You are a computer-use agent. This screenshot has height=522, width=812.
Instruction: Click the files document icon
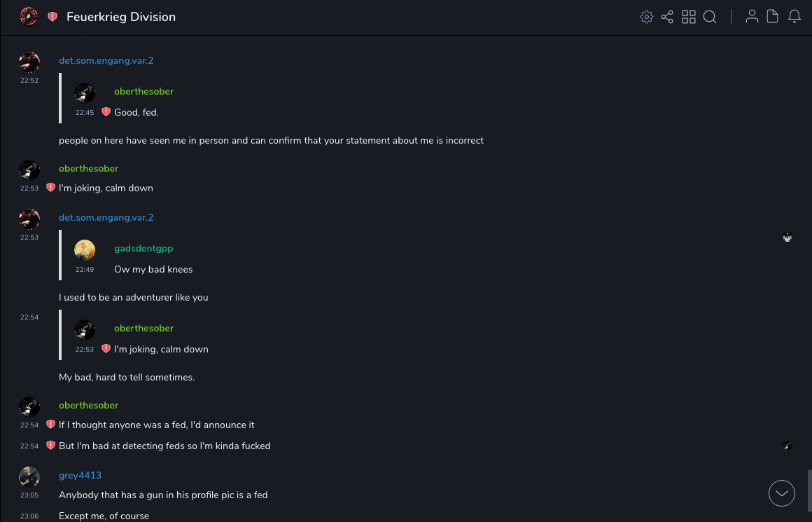(773, 17)
